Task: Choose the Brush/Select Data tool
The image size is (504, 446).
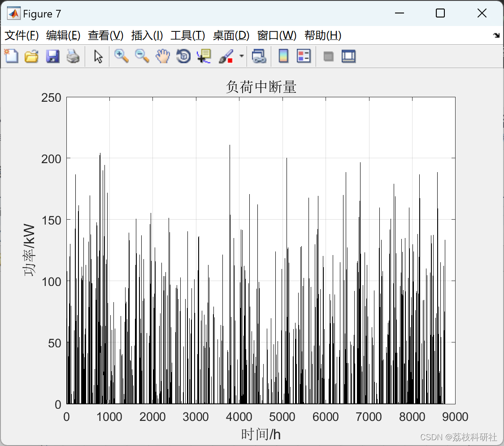Action: coord(226,56)
